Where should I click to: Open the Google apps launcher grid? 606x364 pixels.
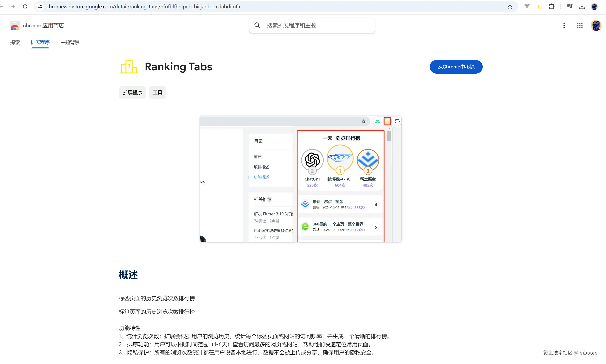tap(580, 25)
